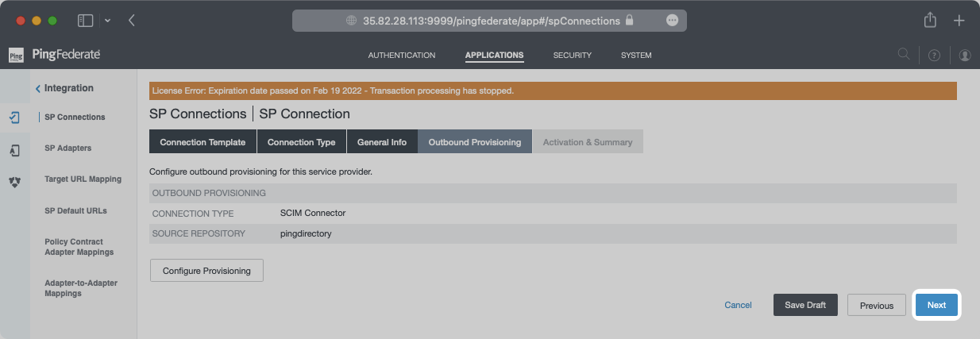Open the address bar more options button
This screenshot has width=980, height=339.
pyautogui.click(x=673, y=21)
